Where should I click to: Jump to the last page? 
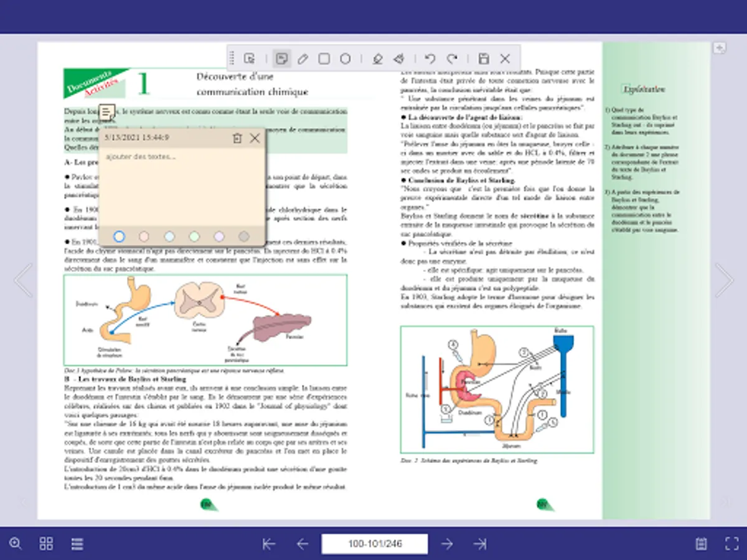[x=480, y=544]
